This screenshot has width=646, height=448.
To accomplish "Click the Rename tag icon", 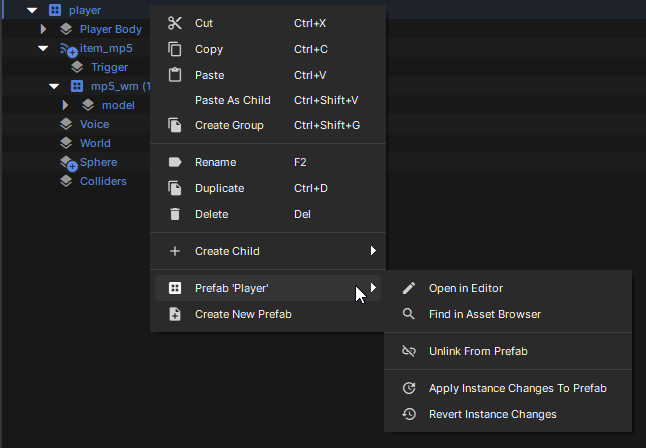I will click(175, 162).
